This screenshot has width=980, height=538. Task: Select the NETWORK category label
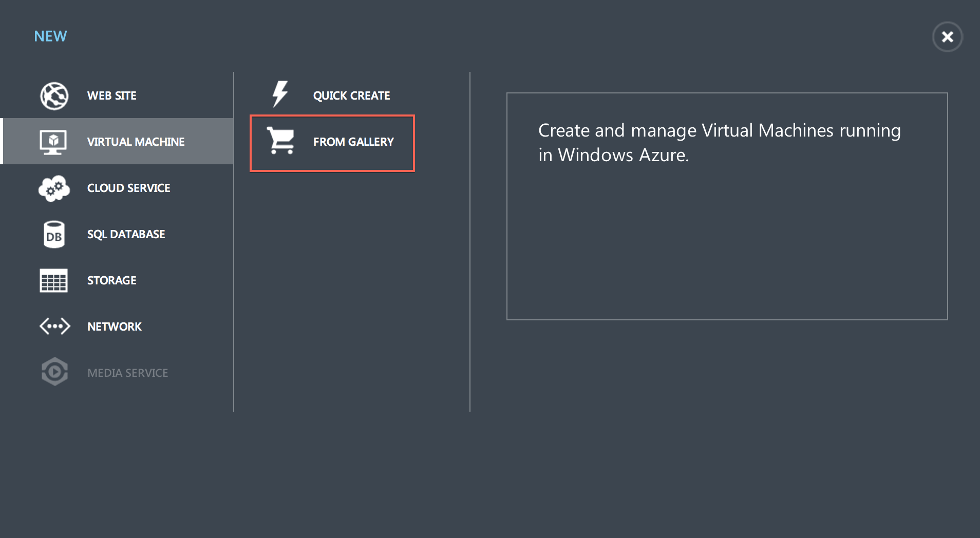point(114,326)
